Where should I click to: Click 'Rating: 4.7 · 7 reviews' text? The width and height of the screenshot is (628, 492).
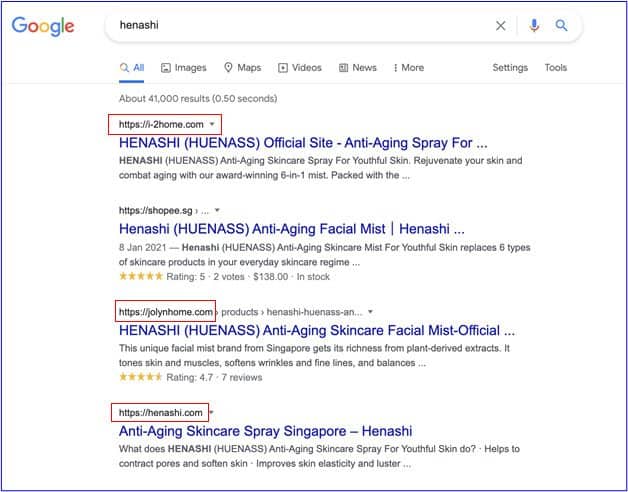(214, 377)
